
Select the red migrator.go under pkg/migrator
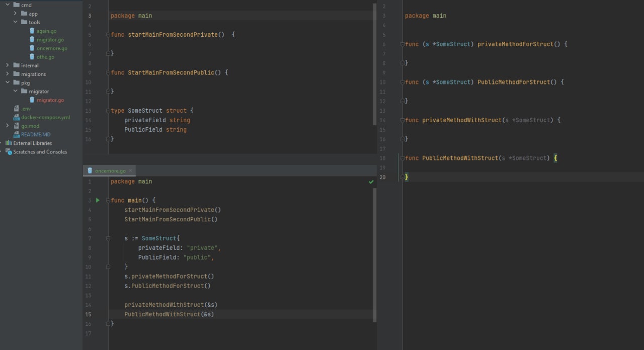coord(50,100)
